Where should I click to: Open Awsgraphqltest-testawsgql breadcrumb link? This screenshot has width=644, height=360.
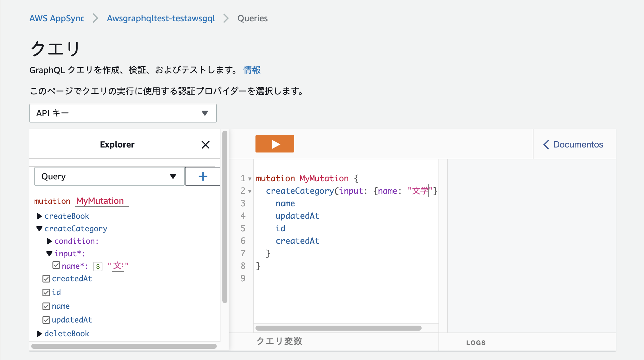[161, 18]
